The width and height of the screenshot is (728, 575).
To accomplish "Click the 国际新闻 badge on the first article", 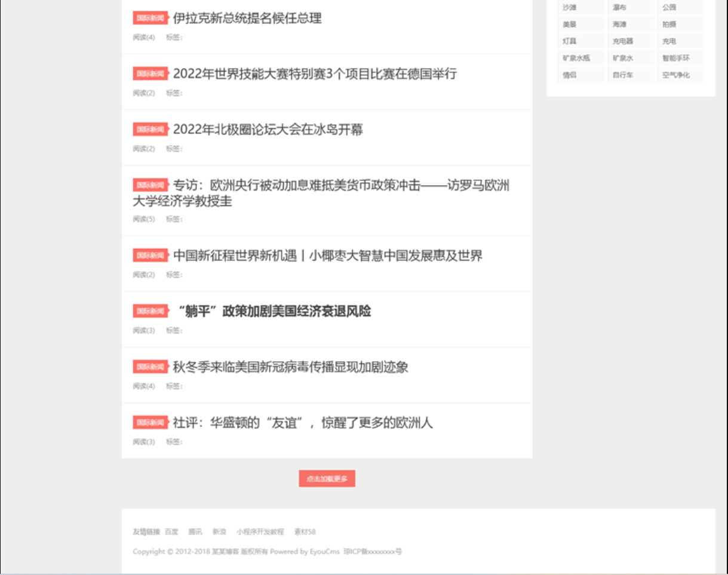I will [x=150, y=19].
